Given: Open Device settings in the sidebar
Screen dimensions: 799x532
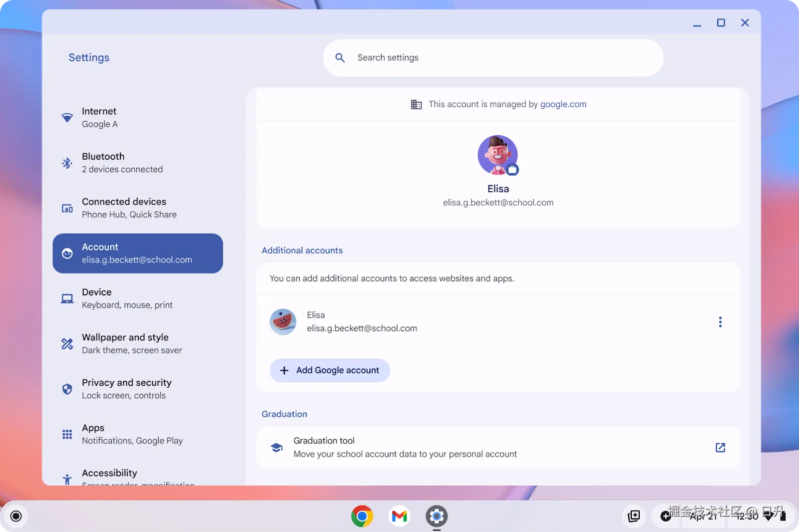Looking at the screenshot, I should [x=138, y=298].
